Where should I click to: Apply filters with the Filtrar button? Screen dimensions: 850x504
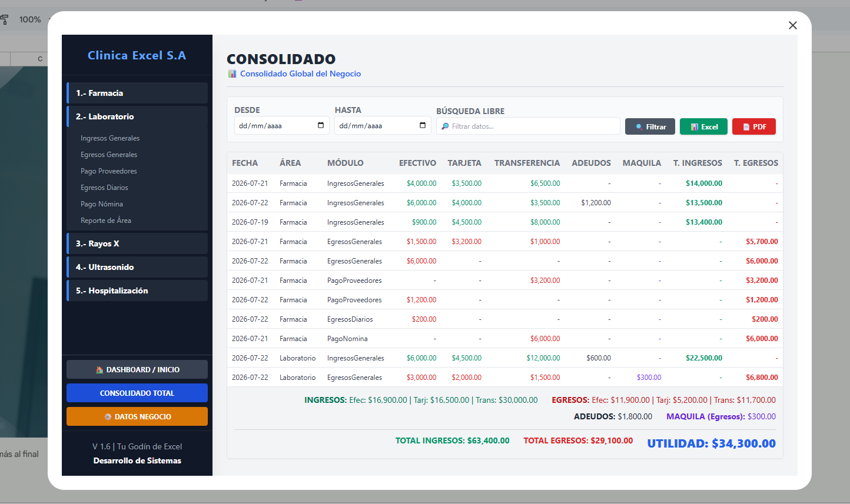[650, 126]
